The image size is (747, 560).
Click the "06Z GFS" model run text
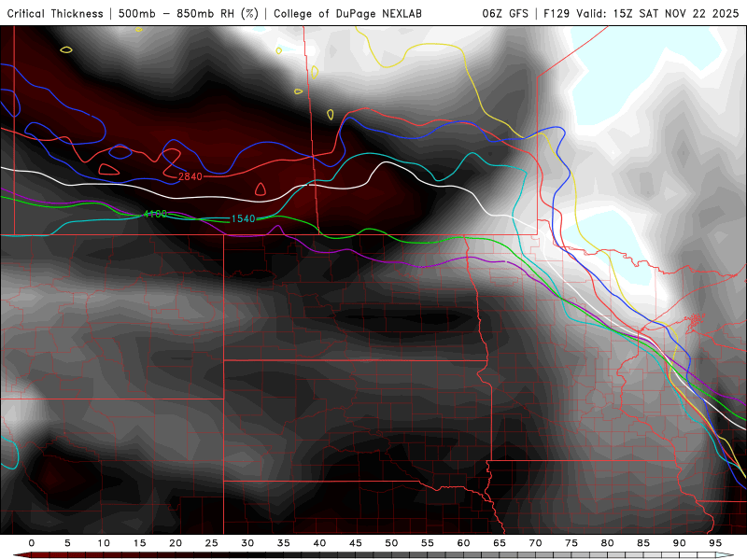click(x=505, y=14)
